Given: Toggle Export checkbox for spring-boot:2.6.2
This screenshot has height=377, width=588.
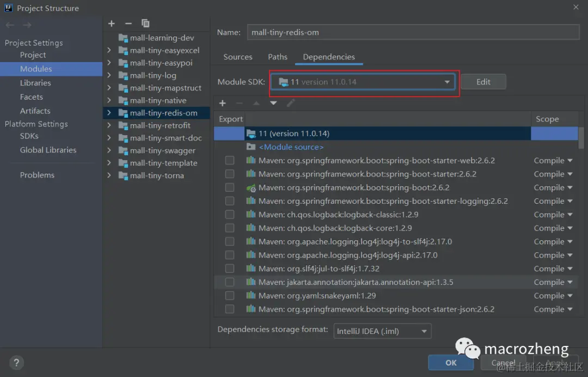Looking at the screenshot, I should (x=230, y=187).
